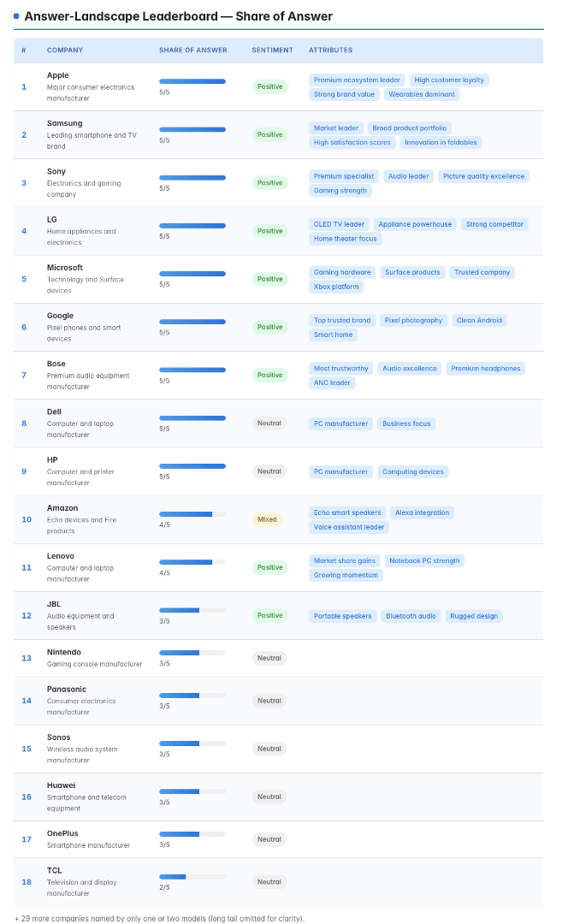Image resolution: width=574 pixels, height=924 pixels.
Task: Click the Nintendo company name
Action: coord(63,652)
